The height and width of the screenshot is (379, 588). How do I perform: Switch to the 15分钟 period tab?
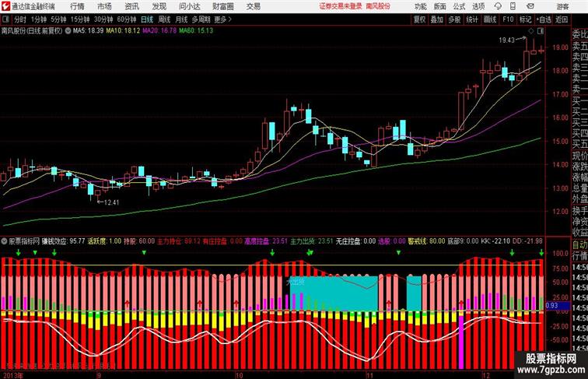coord(80,19)
